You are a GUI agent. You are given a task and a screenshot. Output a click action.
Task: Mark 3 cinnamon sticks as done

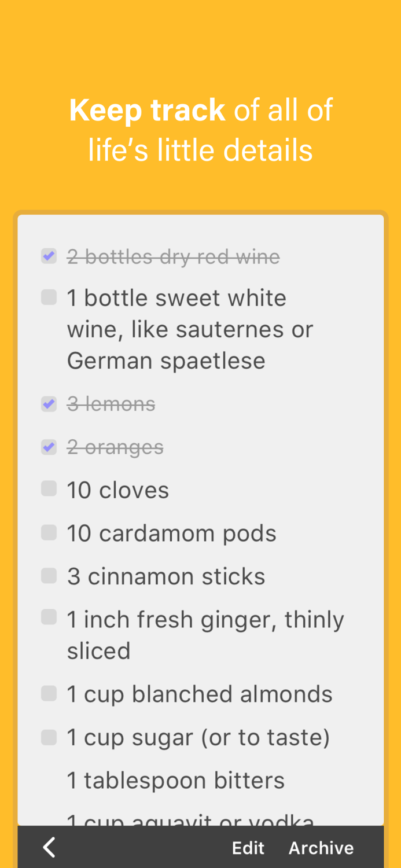coord(49,576)
